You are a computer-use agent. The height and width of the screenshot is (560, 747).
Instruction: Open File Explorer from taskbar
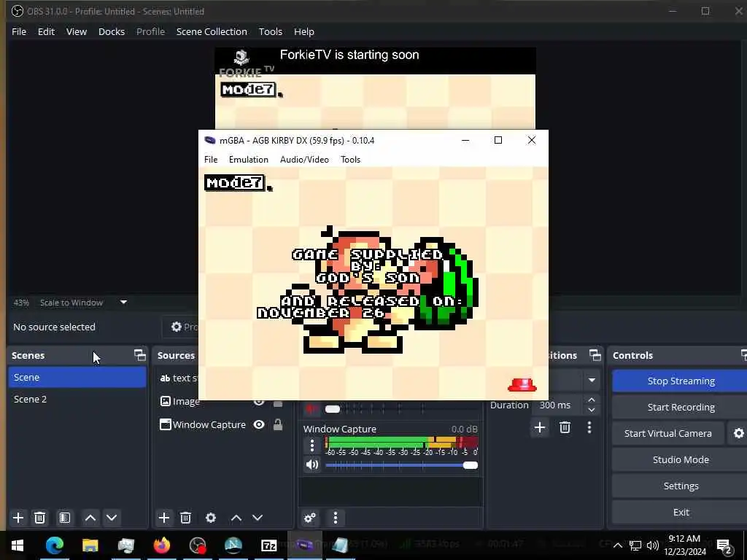90,545
